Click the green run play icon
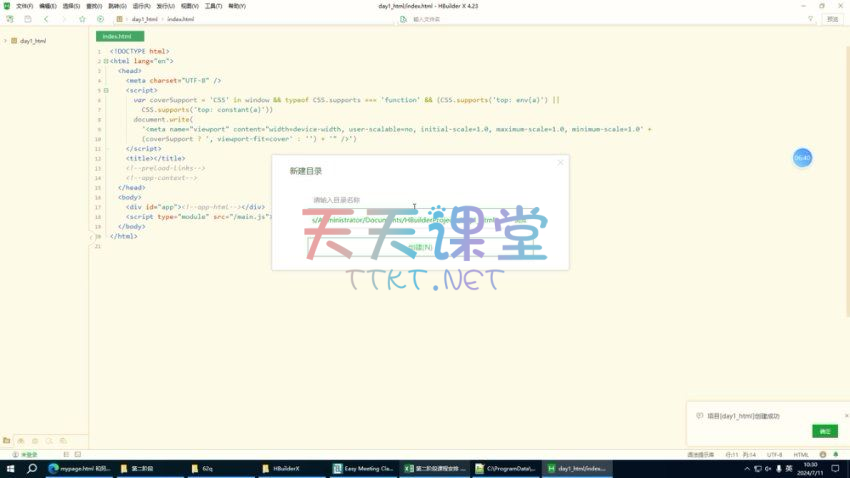This screenshot has width=850, height=478. (100, 19)
